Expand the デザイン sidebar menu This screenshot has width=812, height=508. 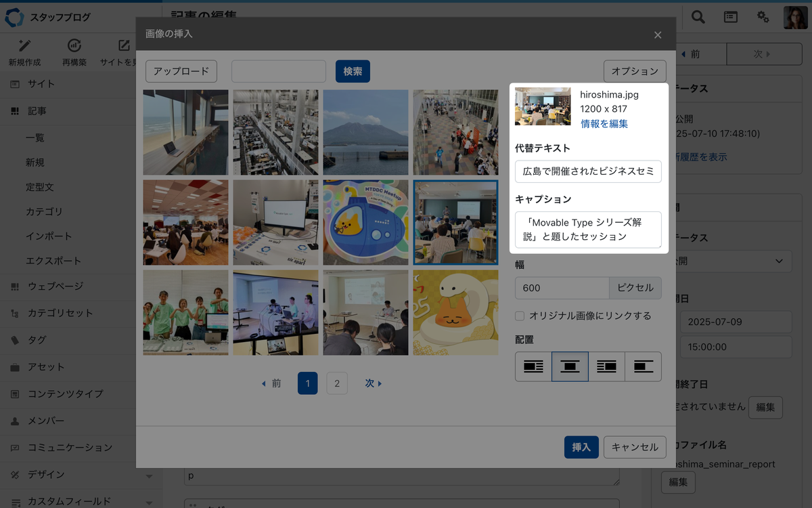coord(149,475)
